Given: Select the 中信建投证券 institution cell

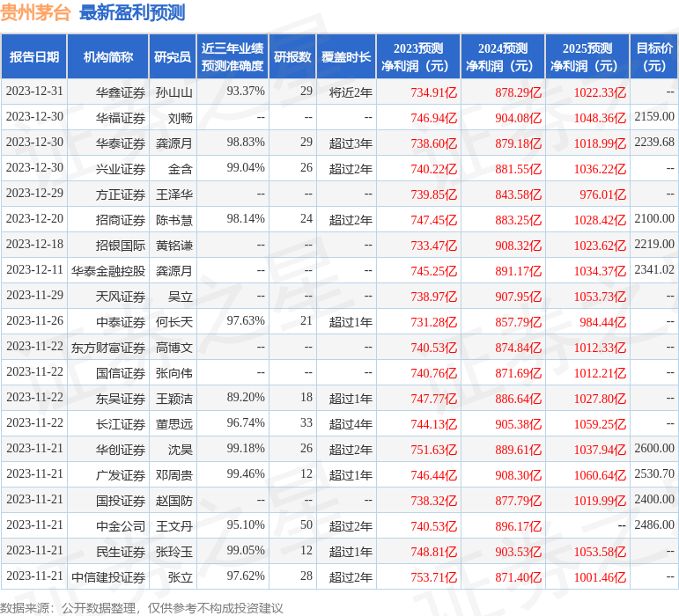Looking at the screenshot, I should coord(108,577).
